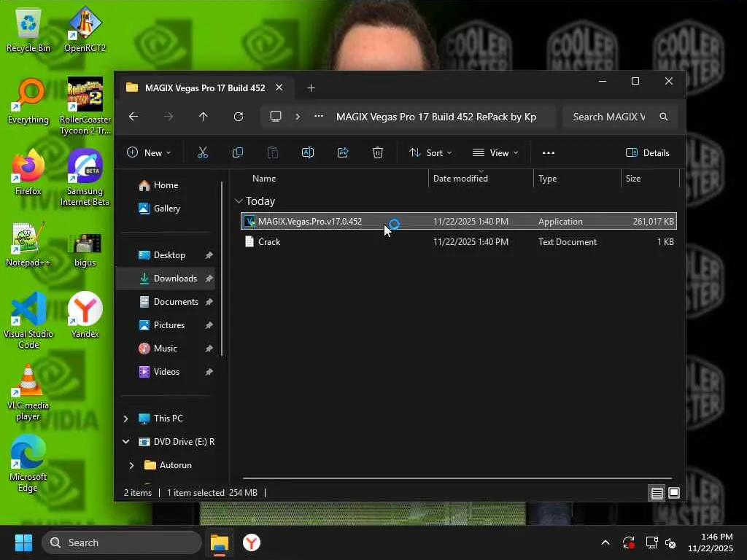Sort by the Name column header
The width and height of the screenshot is (747, 560).
tap(264, 179)
